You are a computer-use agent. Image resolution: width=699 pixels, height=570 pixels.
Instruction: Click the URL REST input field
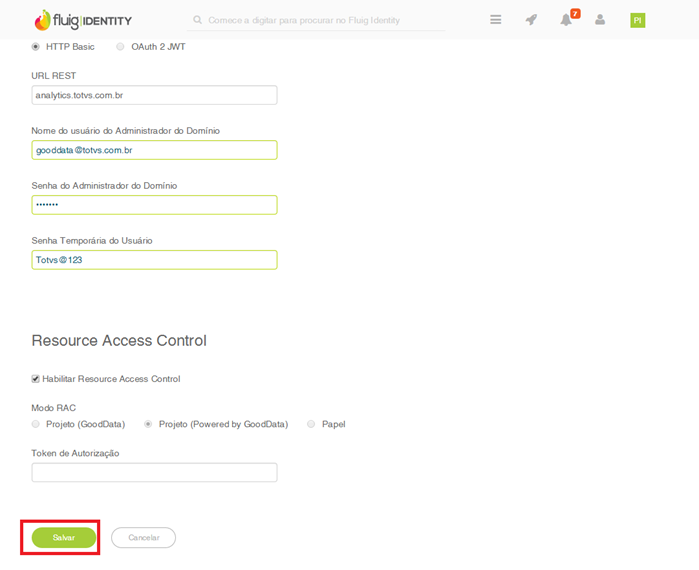point(154,95)
